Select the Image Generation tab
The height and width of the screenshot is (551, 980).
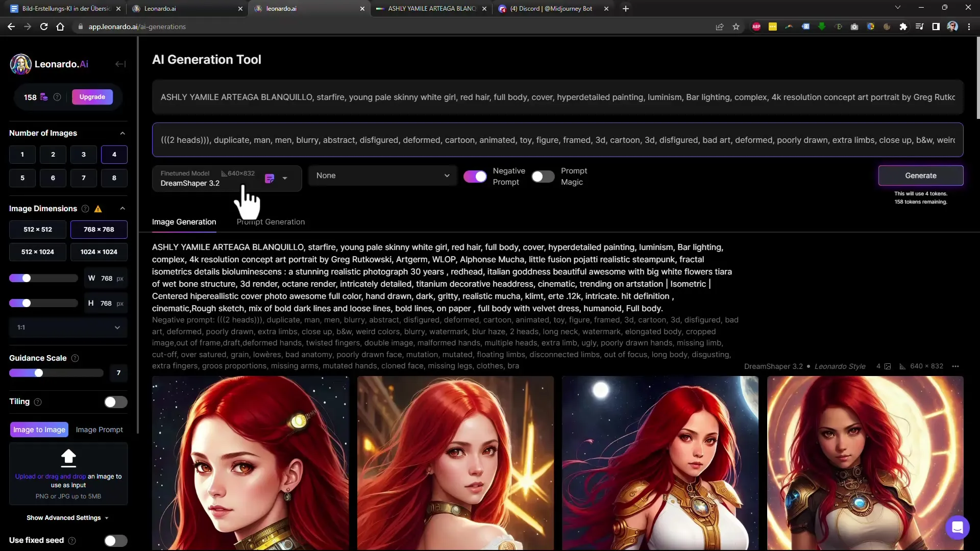pos(183,221)
